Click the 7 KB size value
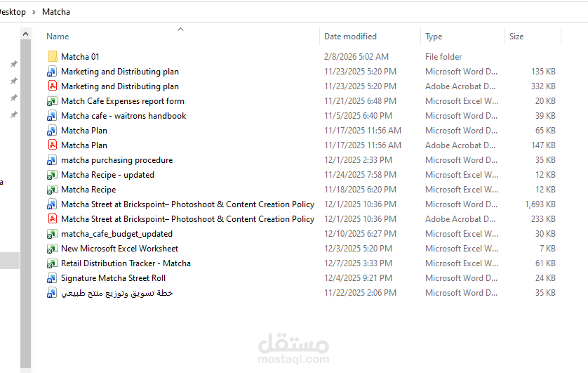 click(x=547, y=249)
